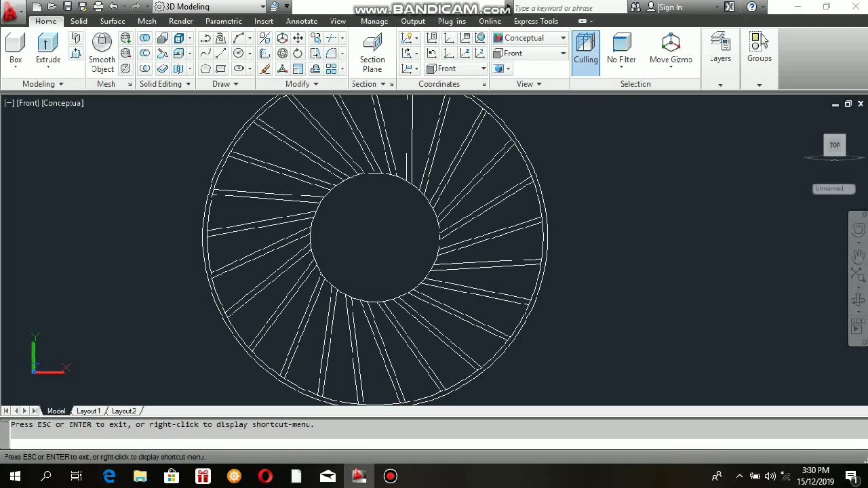This screenshot has height=488, width=868.
Task: Click the Opera browser taskbar icon
Action: 265,476
